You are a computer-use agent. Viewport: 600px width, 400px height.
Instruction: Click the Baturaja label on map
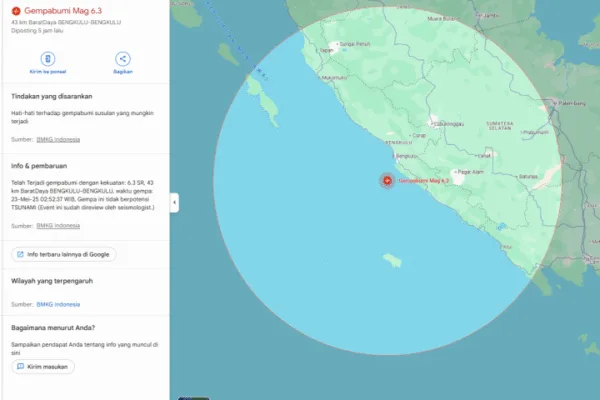528,177
